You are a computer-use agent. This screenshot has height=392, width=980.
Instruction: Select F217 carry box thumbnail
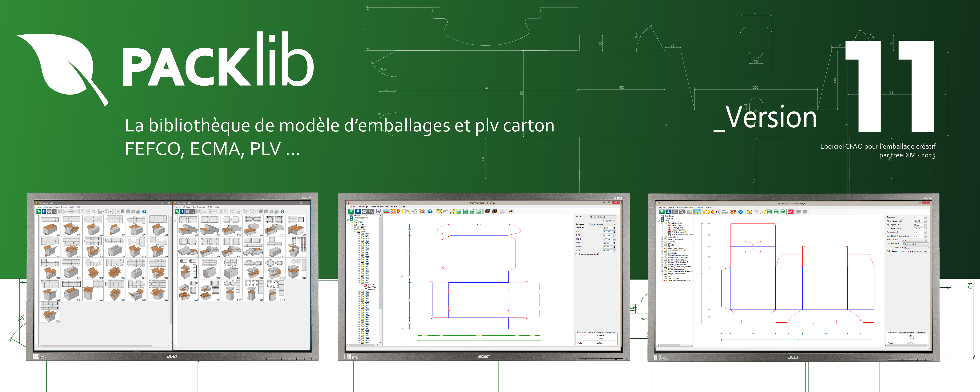click(x=137, y=269)
